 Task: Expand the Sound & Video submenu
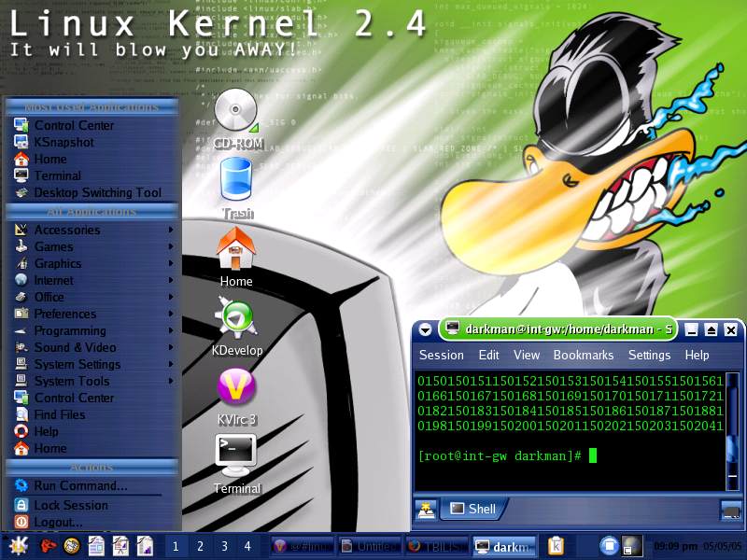tap(93, 347)
